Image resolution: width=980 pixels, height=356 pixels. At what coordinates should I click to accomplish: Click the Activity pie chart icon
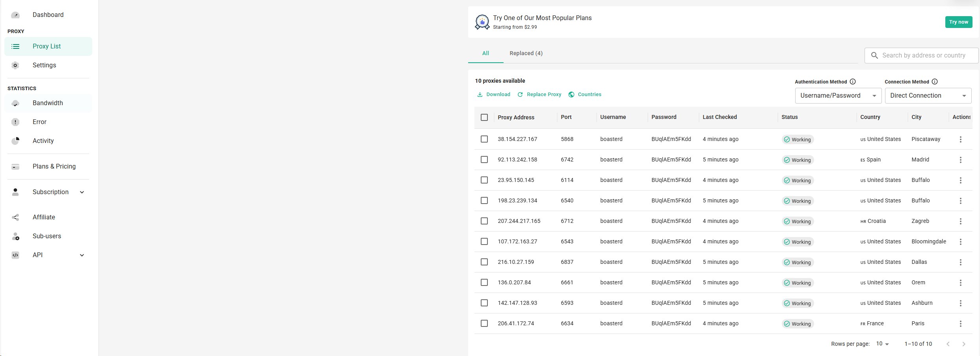pos(15,141)
